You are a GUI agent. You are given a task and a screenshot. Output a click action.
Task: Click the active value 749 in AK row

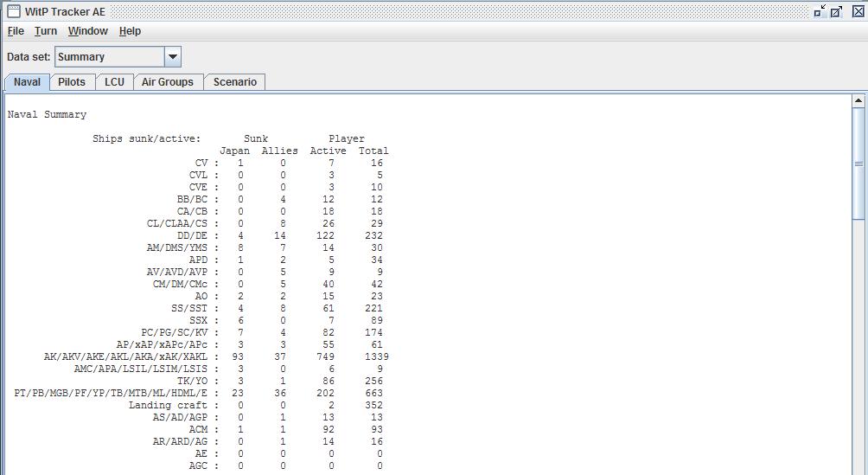325,357
